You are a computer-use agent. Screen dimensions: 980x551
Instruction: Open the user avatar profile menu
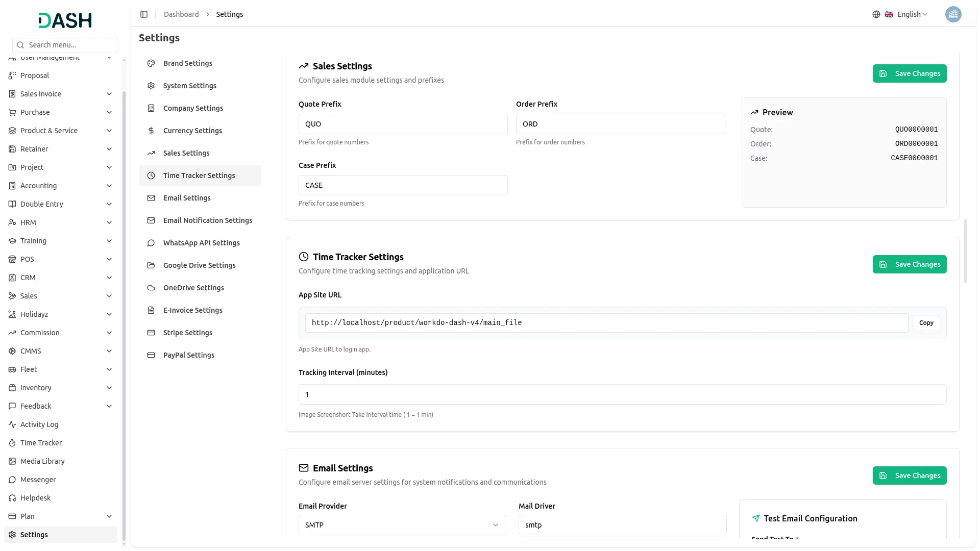tap(952, 14)
